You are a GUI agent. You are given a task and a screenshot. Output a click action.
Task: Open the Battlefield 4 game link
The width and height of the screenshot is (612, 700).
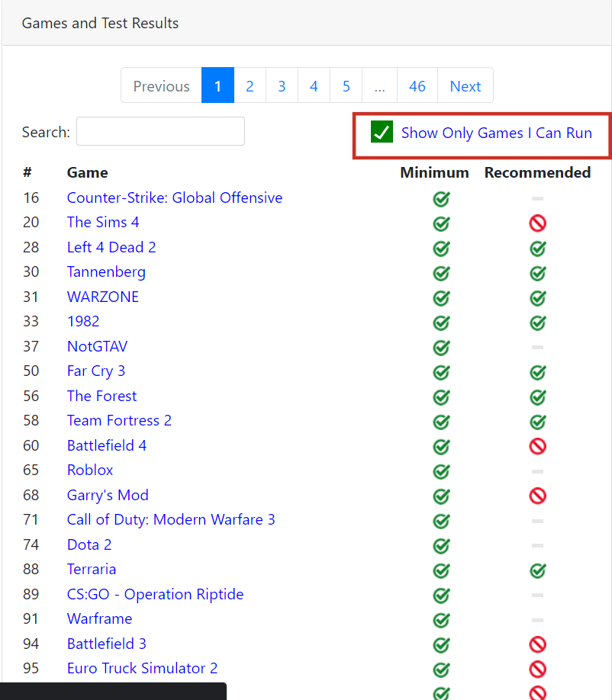107,445
